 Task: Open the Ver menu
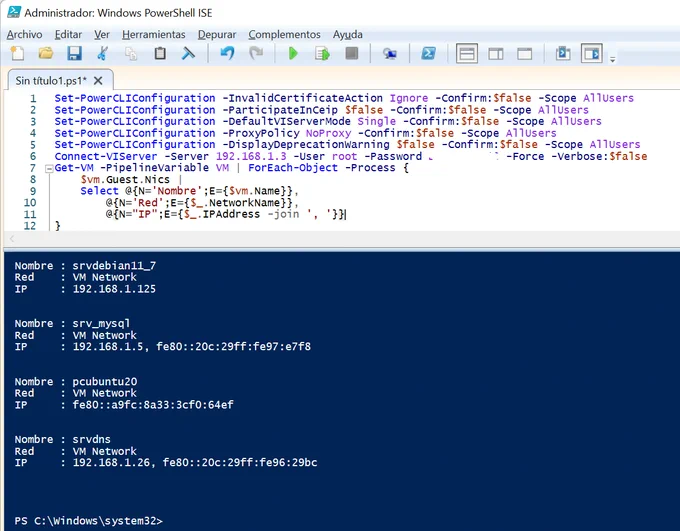pyautogui.click(x=102, y=34)
